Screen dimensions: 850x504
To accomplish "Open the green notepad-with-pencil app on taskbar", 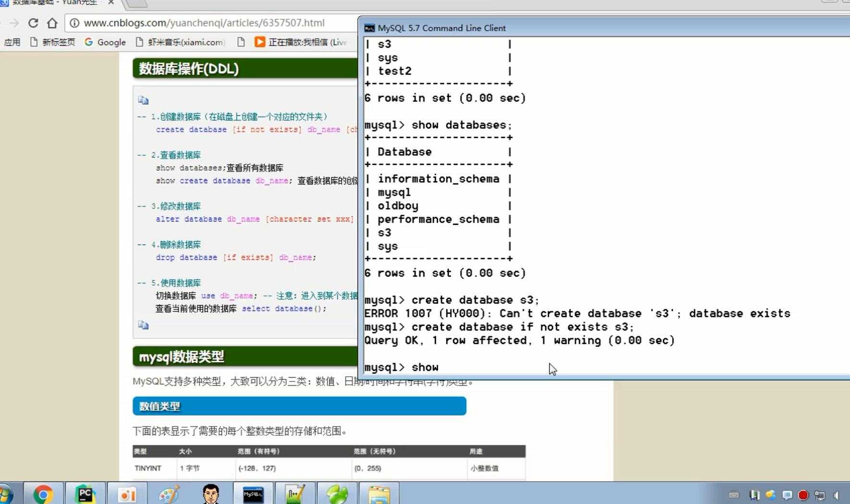I will 295,494.
